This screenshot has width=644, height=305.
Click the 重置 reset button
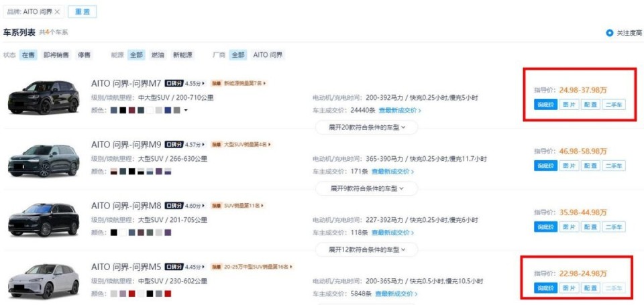[82, 12]
